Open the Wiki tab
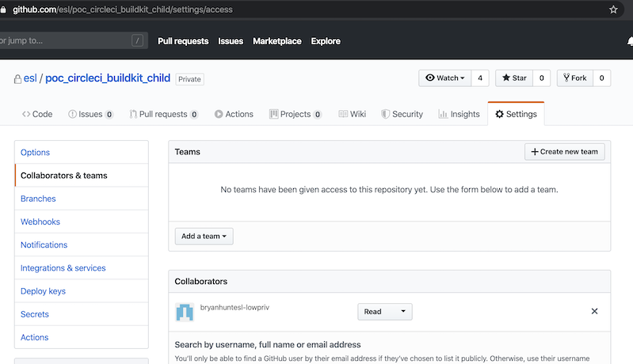The height and width of the screenshot is (364, 633). 352,114
